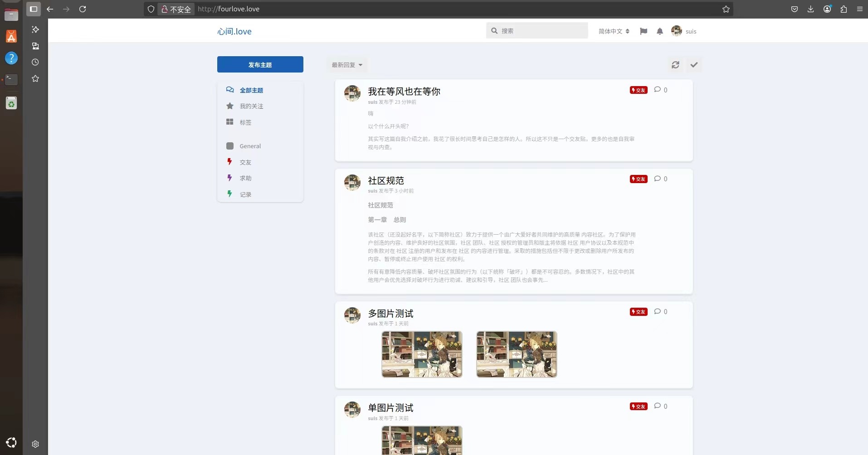Open the Pocket save icon in the toolbar
868x455 pixels.
pos(795,9)
